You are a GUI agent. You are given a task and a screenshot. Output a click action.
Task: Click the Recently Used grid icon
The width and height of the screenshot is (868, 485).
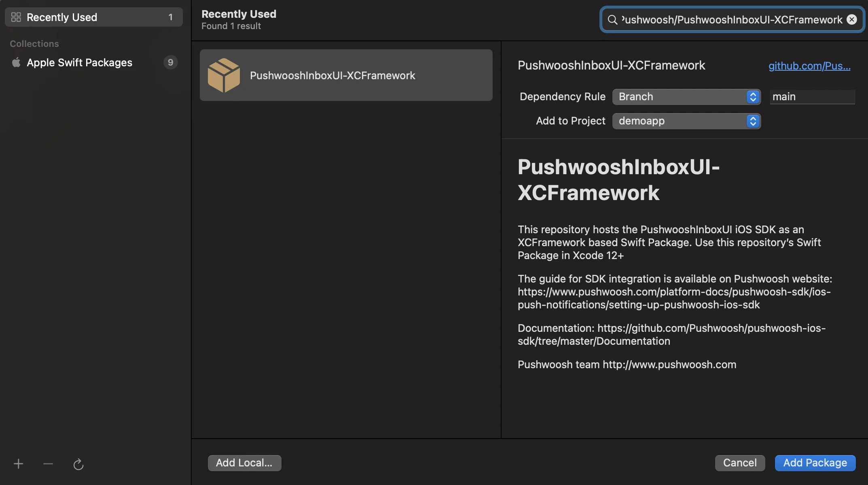click(16, 17)
